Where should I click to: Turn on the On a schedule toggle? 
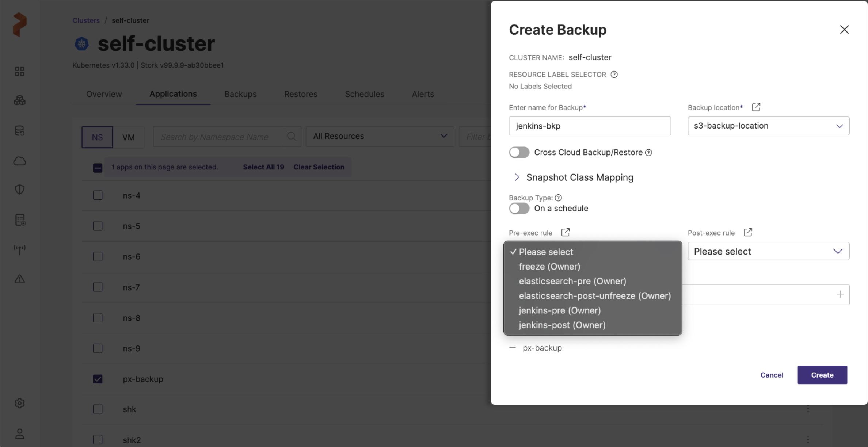click(519, 209)
